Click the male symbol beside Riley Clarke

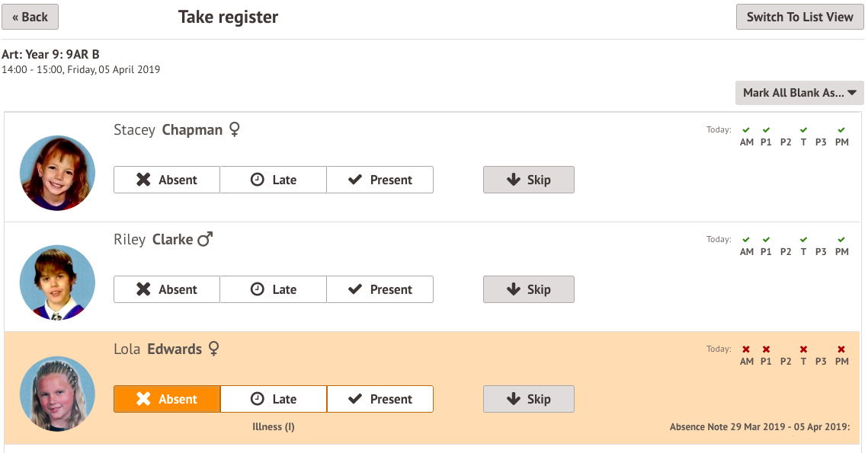[x=205, y=239]
